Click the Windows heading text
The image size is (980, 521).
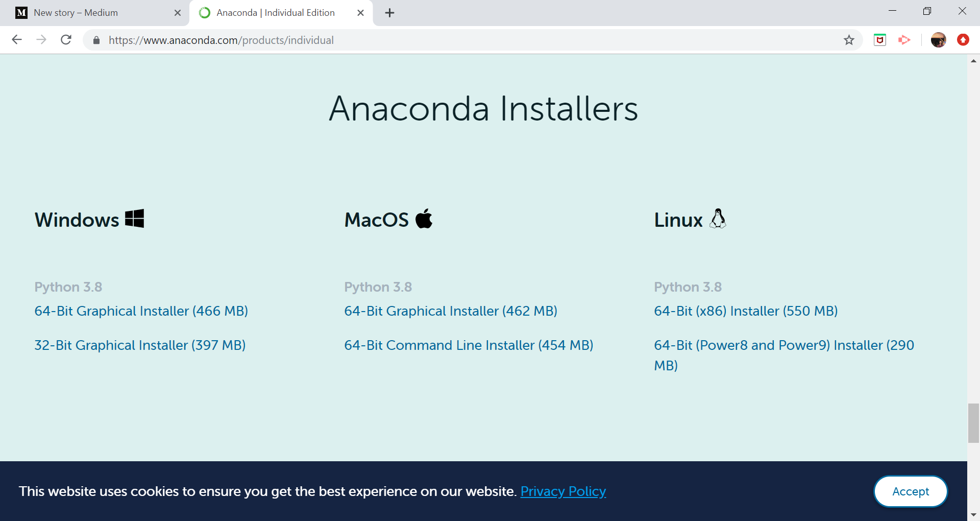77,220
